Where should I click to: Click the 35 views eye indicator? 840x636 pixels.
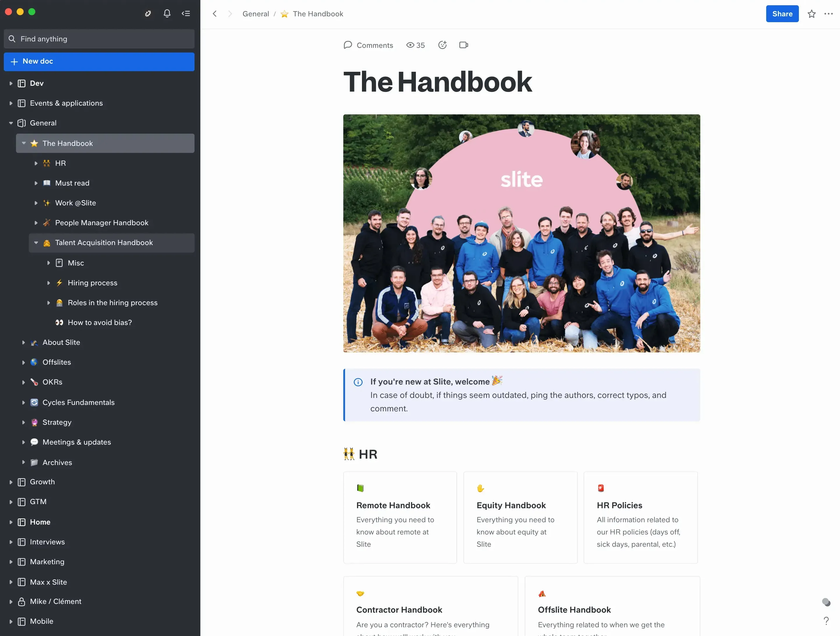tap(415, 45)
